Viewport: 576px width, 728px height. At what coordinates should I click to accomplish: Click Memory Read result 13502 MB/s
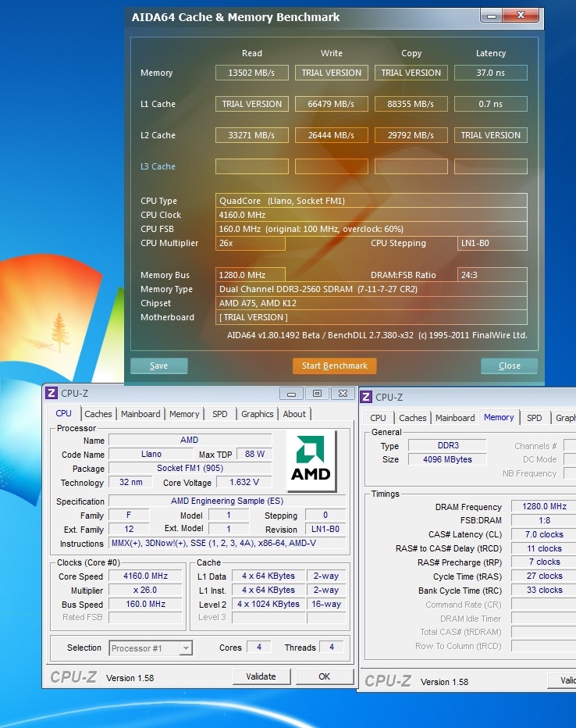click(252, 73)
